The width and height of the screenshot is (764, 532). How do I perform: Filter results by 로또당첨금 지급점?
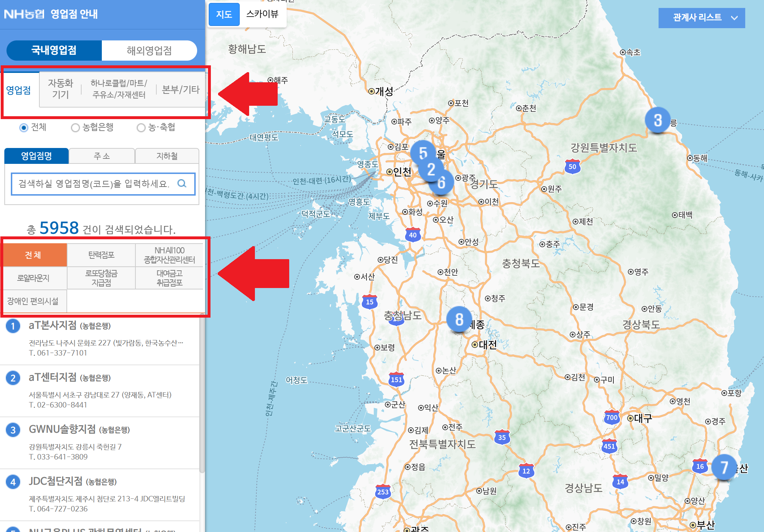click(101, 278)
